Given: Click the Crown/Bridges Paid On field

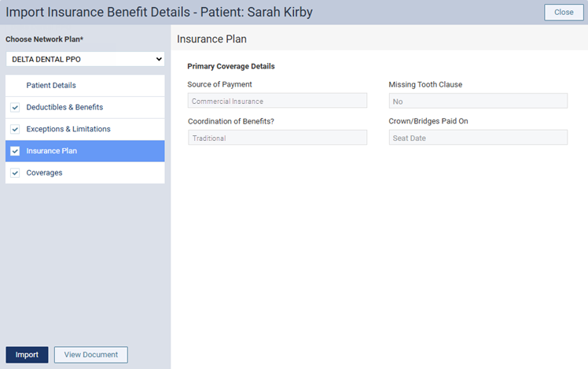Looking at the screenshot, I should [x=478, y=138].
